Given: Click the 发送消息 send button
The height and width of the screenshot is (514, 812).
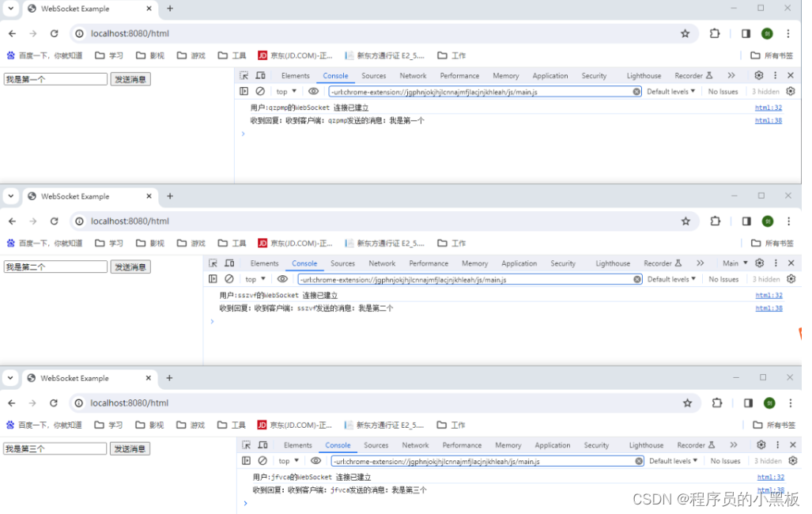Looking at the screenshot, I should [x=129, y=78].
